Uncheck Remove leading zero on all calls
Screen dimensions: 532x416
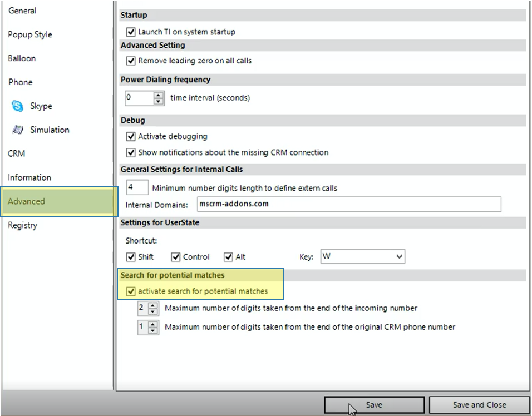(131, 61)
